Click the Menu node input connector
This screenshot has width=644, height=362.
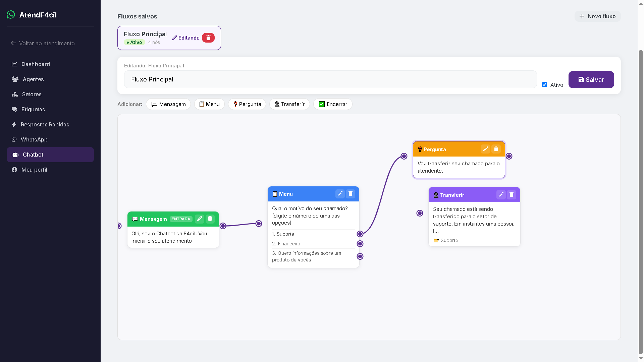[x=259, y=224]
